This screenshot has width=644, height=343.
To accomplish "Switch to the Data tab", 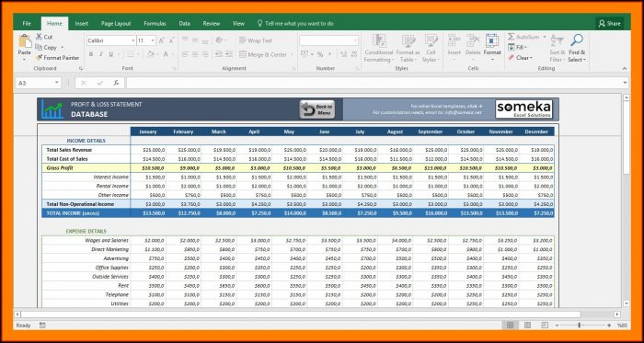I will [x=184, y=23].
